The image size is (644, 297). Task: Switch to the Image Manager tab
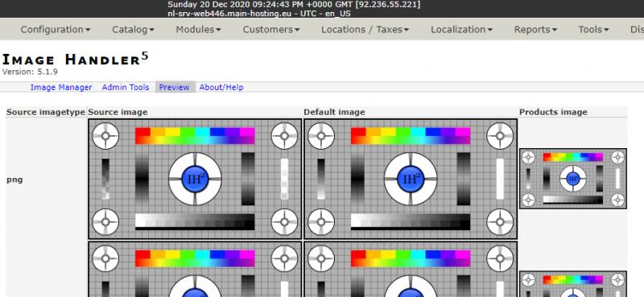pos(61,87)
